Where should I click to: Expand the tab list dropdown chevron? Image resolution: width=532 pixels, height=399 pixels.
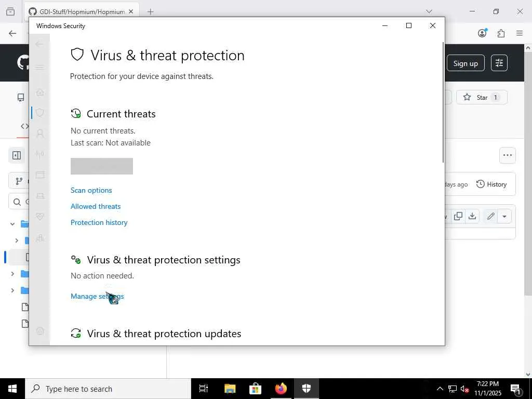pos(429,11)
